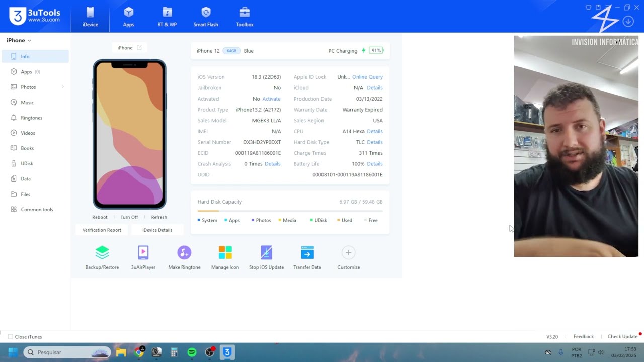644x362 pixels.
Task: Click the download arrow icon at top right
Action: pyautogui.click(x=628, y=21)
